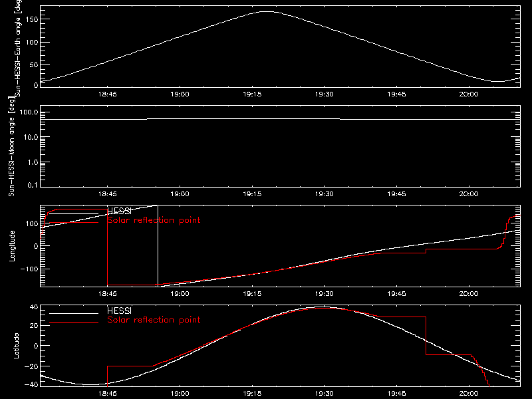Click red legend line sample in Longitude plot
Screen dimensions: 532x399
click(x=74, y=223)
